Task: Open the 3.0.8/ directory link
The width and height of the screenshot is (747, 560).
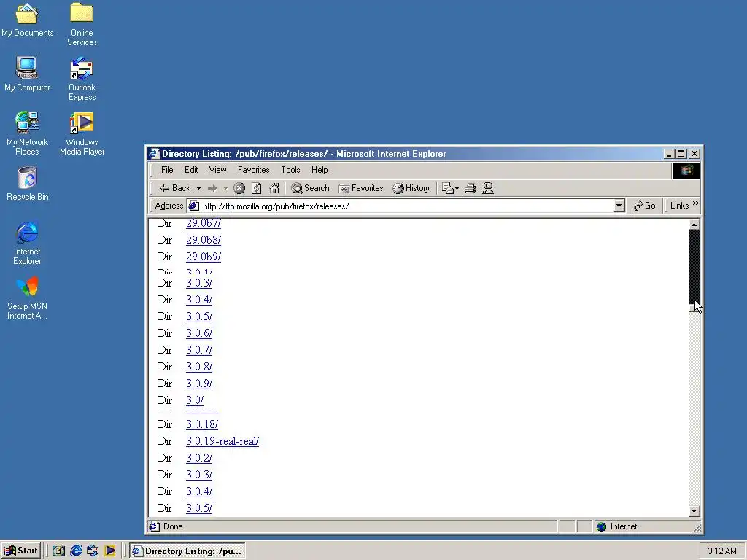Action: pyautogui.click(x=199, y=367)
